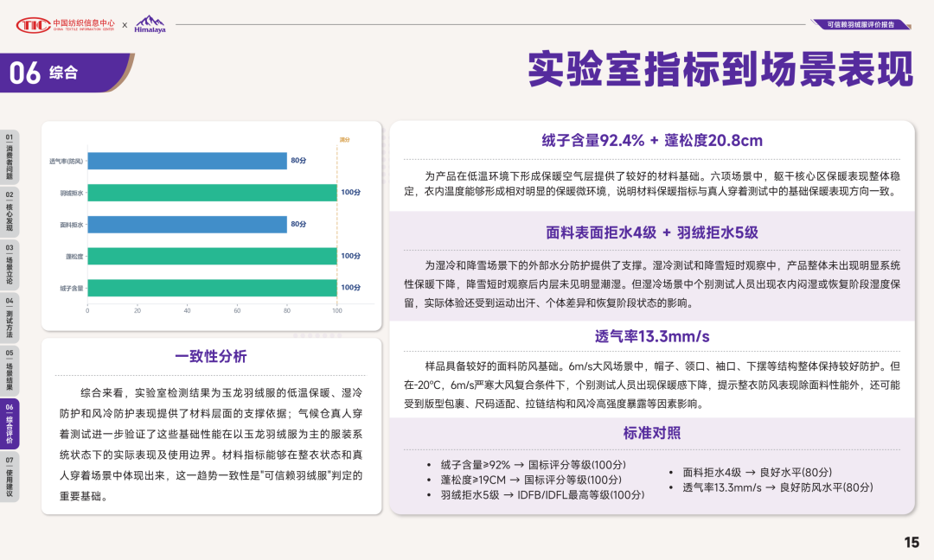
Task: Click bullet 绒子含量≥92% → 国标评分等级(100分)
Action: (x=533, y=465)
